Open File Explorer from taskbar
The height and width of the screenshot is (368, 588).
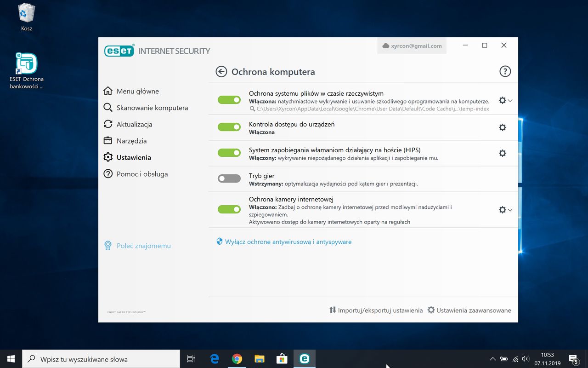tap(259, 359)
